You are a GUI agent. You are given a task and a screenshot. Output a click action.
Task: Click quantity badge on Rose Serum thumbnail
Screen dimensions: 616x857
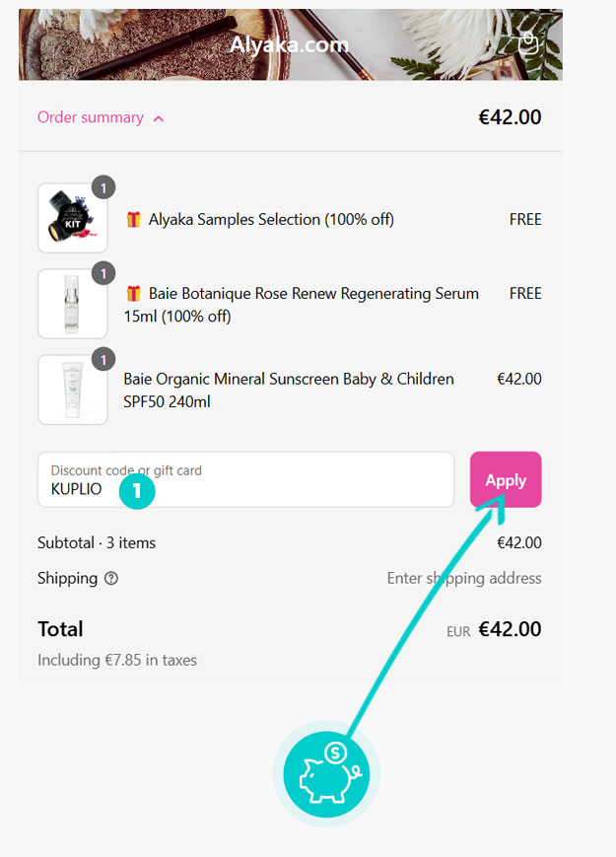(x=103, y=273)
